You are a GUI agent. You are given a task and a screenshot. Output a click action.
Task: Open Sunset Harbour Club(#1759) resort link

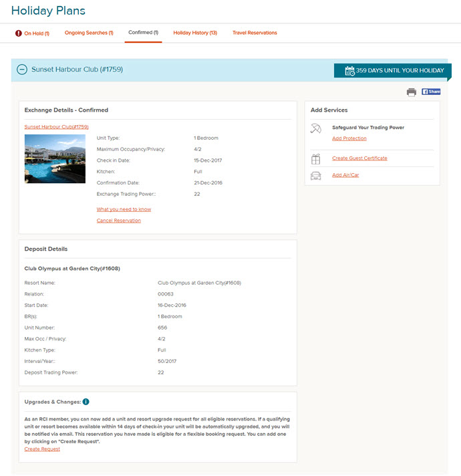click(x=56, y=127)
